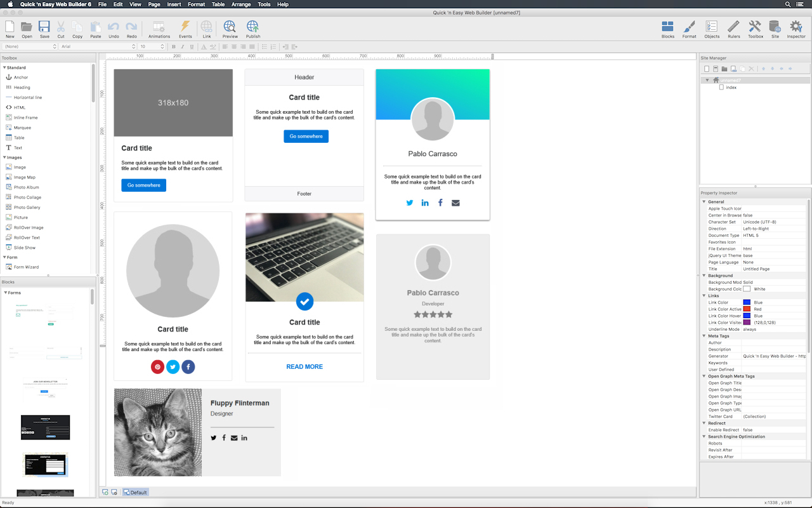Select the Photo Gallery tool in Toolbox
This screenshot has height=508, width=812.
(27, 208)
